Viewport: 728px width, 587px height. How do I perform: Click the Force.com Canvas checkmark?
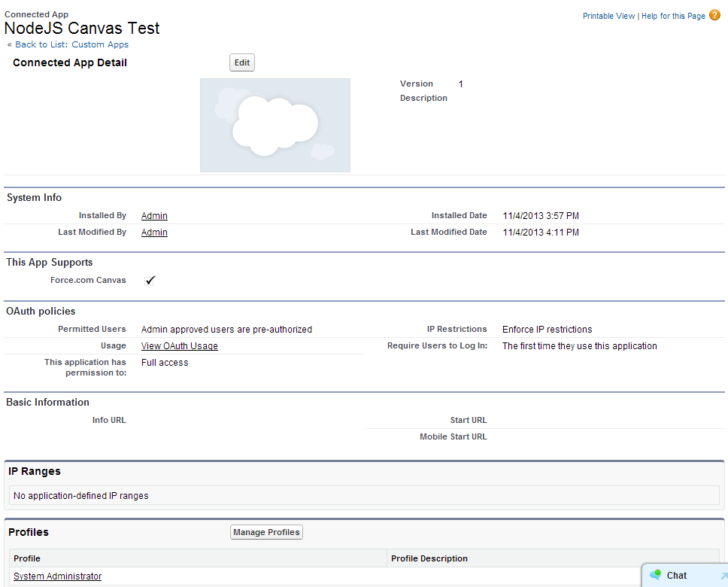(x=150, y=280)
